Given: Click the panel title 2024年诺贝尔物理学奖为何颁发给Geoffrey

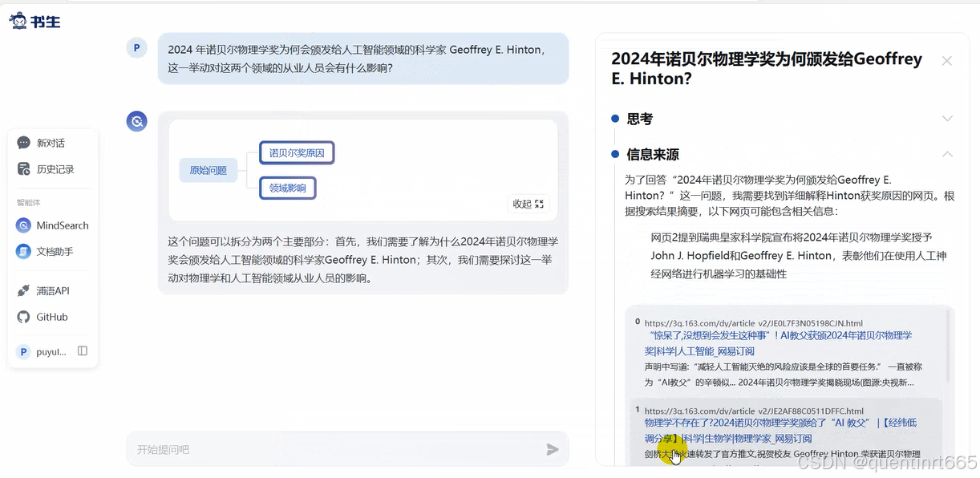Looking at the screenshot, I should (767, 69).
